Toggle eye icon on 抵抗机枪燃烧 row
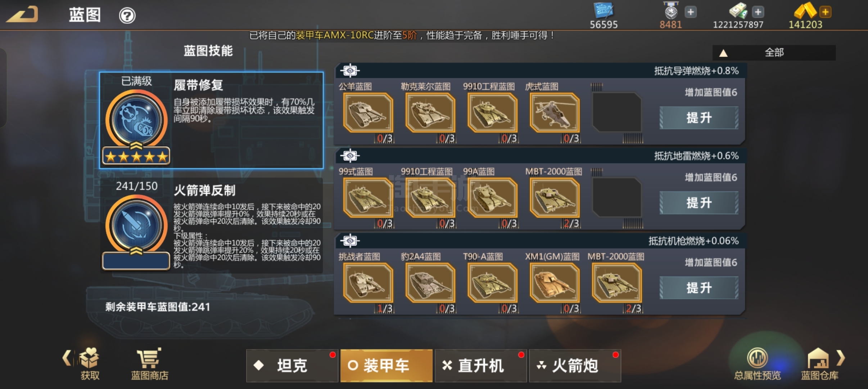The image size is (868, 389). [350, 241]
